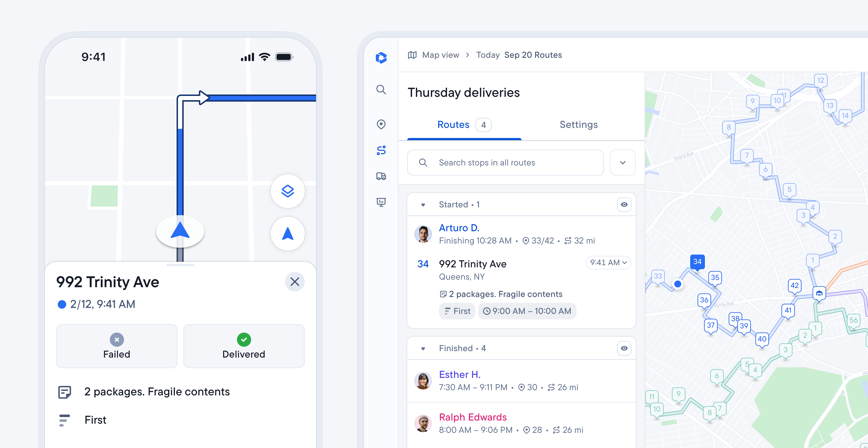Click Esther H. avatar photo
This screenshot has width=868, height=448.
[423, 381]
